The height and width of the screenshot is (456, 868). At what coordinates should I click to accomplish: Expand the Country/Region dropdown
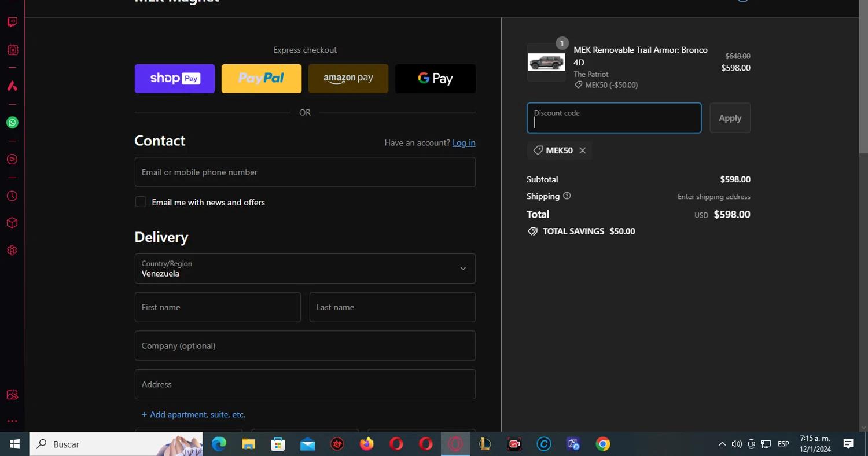[x=305, y=269]
